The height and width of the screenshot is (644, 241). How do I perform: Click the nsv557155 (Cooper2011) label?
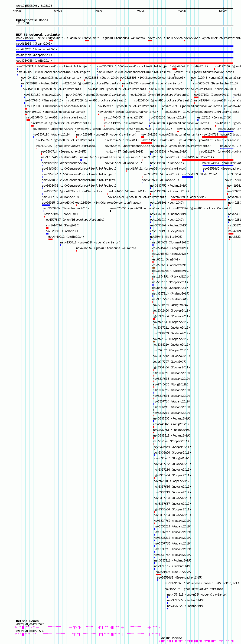tap(34, 55)
